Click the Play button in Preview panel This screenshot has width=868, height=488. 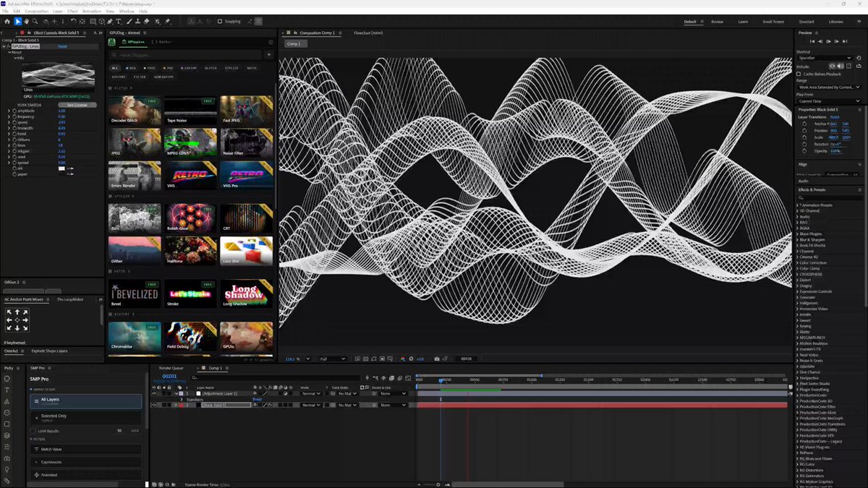(x=830, y=41)
